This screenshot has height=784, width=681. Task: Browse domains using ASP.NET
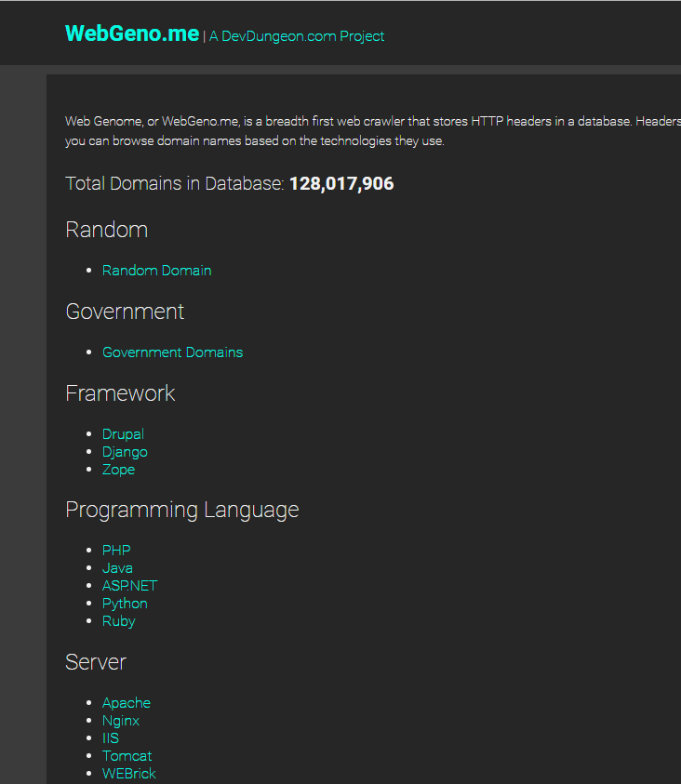click(129, 586)
